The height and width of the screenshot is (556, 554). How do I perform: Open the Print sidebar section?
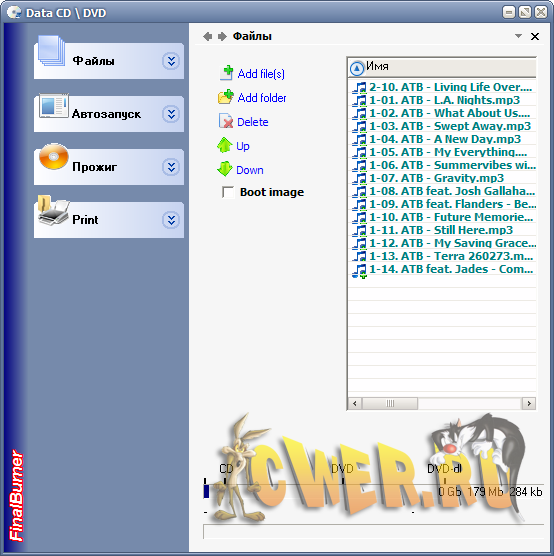tap(109, 220)
